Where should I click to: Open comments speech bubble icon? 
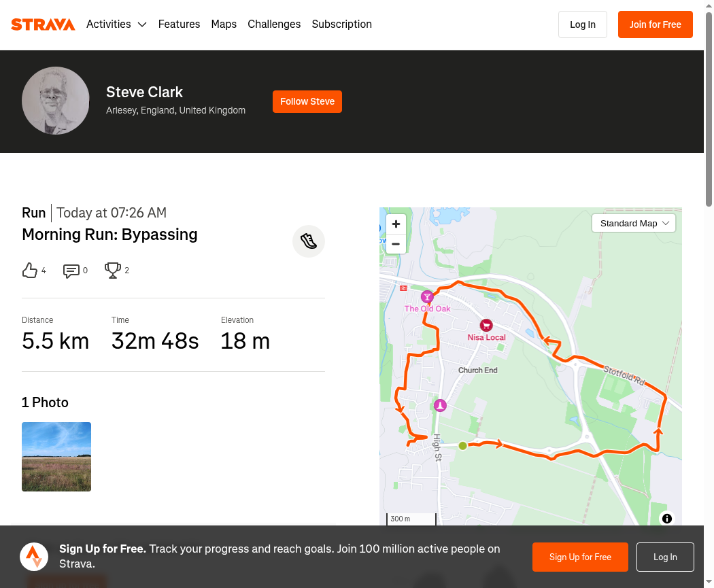pos(71,271)
